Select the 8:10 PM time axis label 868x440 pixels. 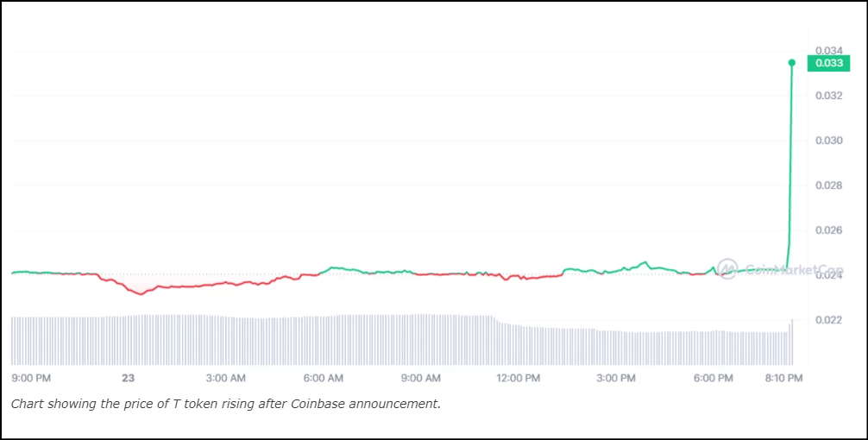[783, 378]
